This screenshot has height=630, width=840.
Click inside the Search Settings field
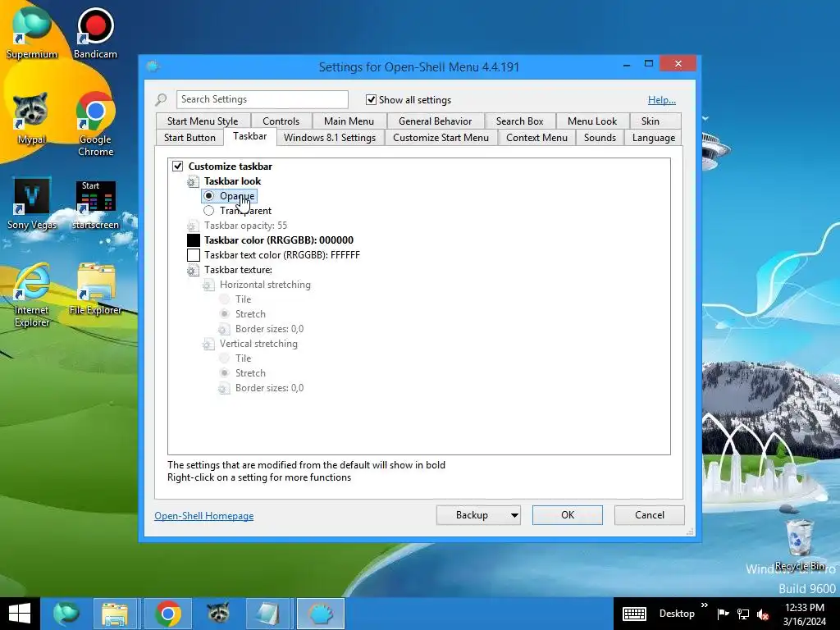click(262, 99)
